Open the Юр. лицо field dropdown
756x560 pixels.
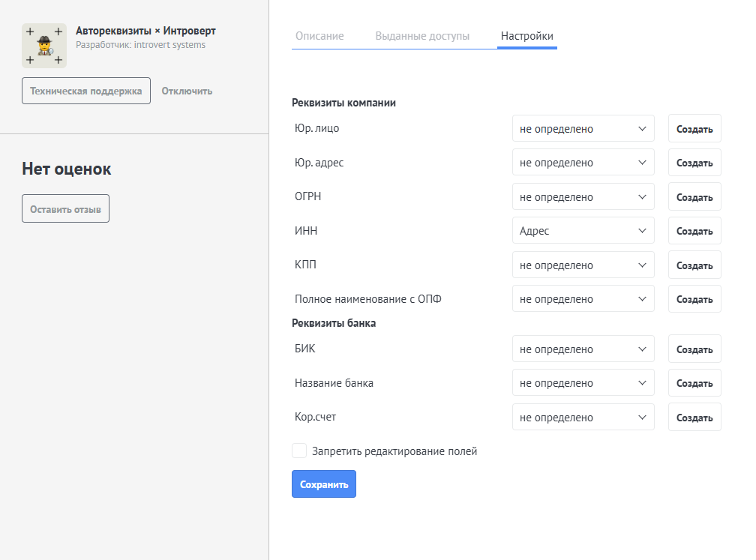pos(583,129)
